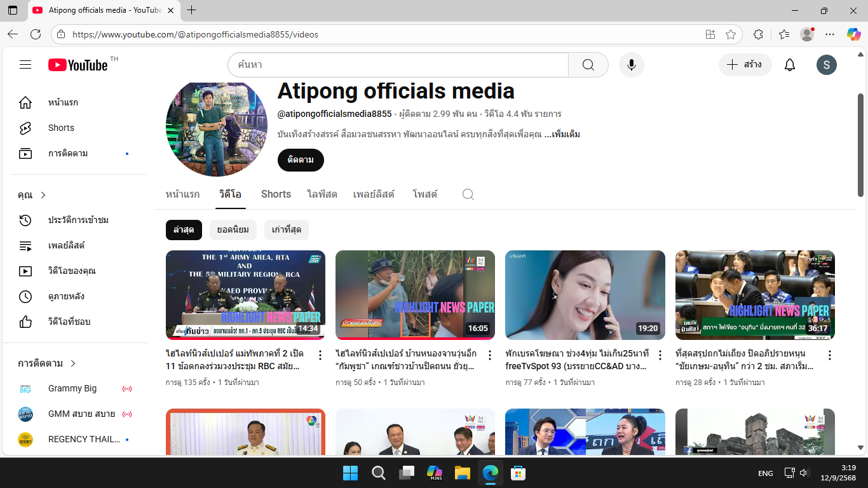
Task: Click the YouTube ค้นหา search field
Action: click(x=398, y=65)
